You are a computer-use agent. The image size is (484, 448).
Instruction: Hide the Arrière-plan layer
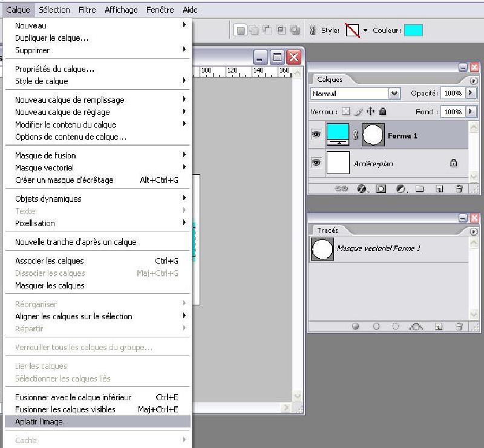tap(316, 162)
